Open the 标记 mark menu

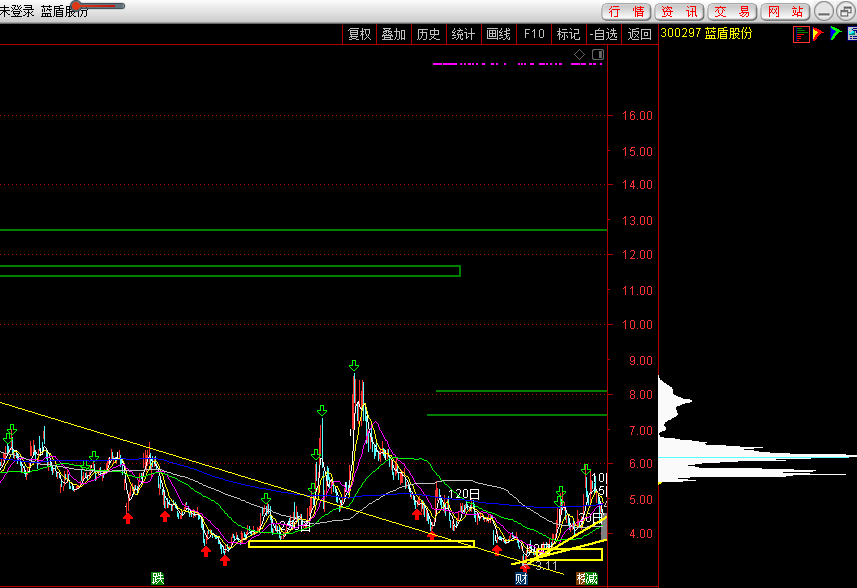tap(568, 34)
